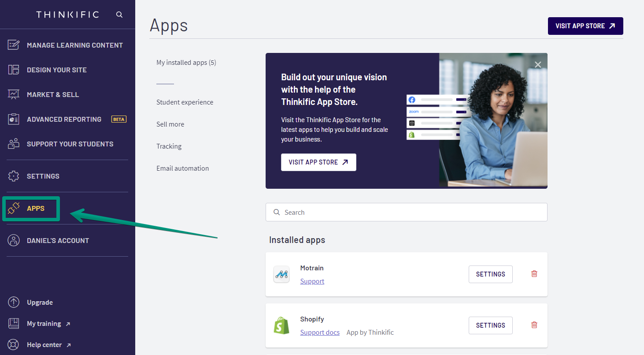Open Motrain Support link

click(312, 281)
